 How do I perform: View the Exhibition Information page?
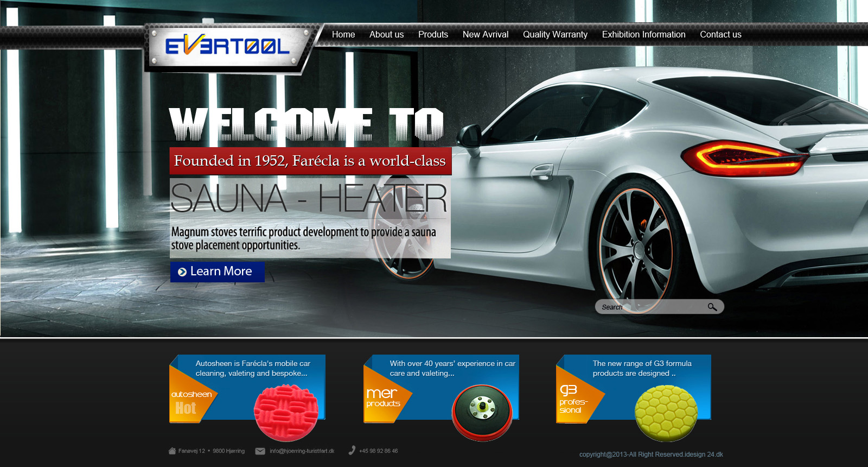(x=643, y=34)
